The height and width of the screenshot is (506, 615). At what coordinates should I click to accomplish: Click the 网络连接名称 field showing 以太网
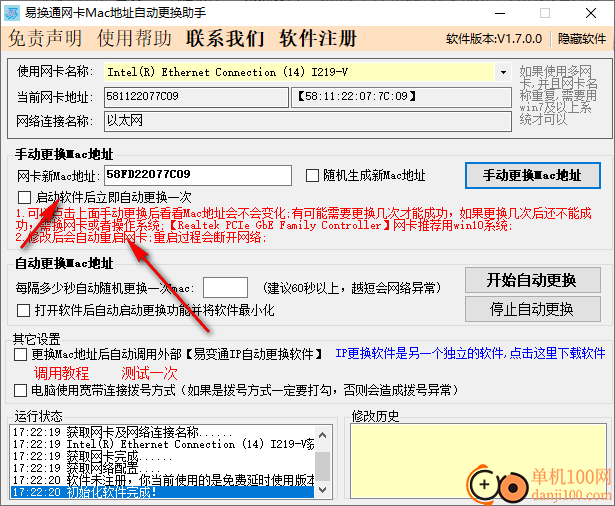point(308,121)
